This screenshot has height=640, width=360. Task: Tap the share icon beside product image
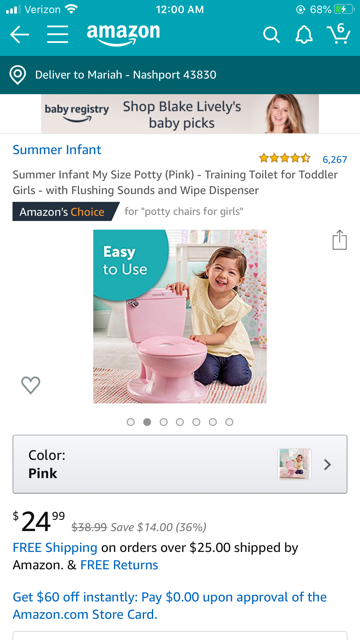tap(340, 240)
